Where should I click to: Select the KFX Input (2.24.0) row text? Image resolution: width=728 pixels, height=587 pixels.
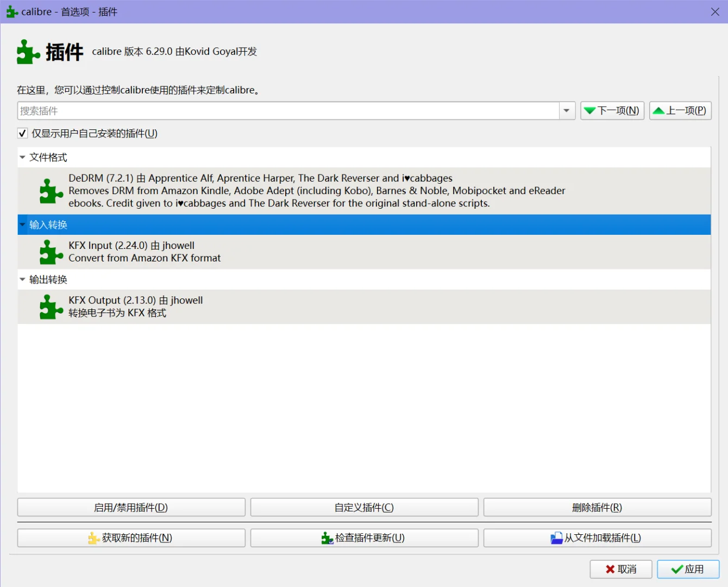pyautogui.click(x=145, y=252)
